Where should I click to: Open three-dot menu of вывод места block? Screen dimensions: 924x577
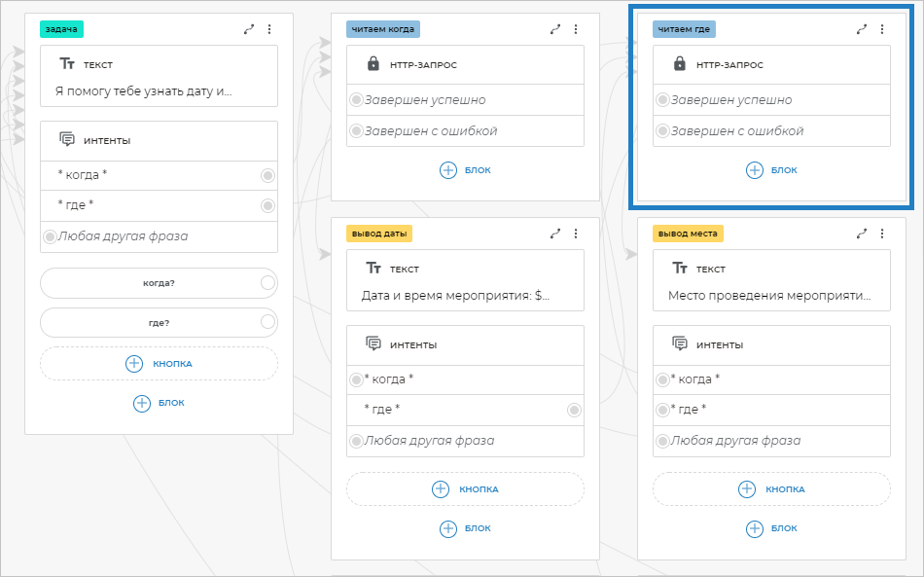coord(882,234)
